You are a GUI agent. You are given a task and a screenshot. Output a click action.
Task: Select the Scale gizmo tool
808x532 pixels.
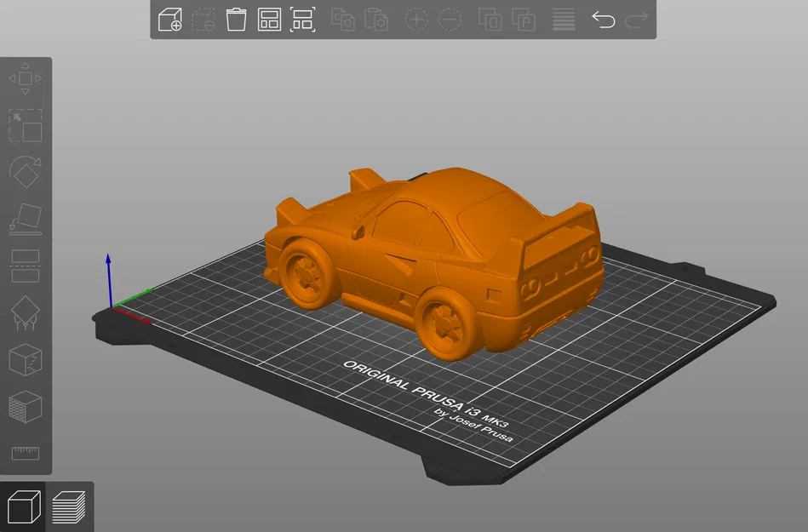[26, 126]
